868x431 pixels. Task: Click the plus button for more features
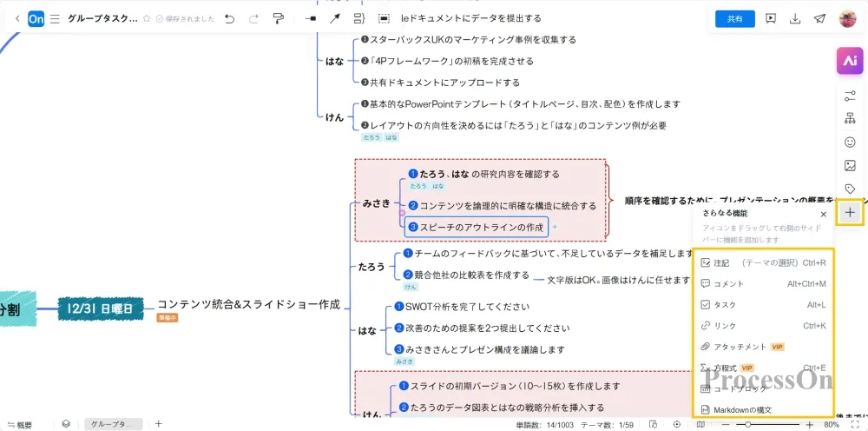850,212
